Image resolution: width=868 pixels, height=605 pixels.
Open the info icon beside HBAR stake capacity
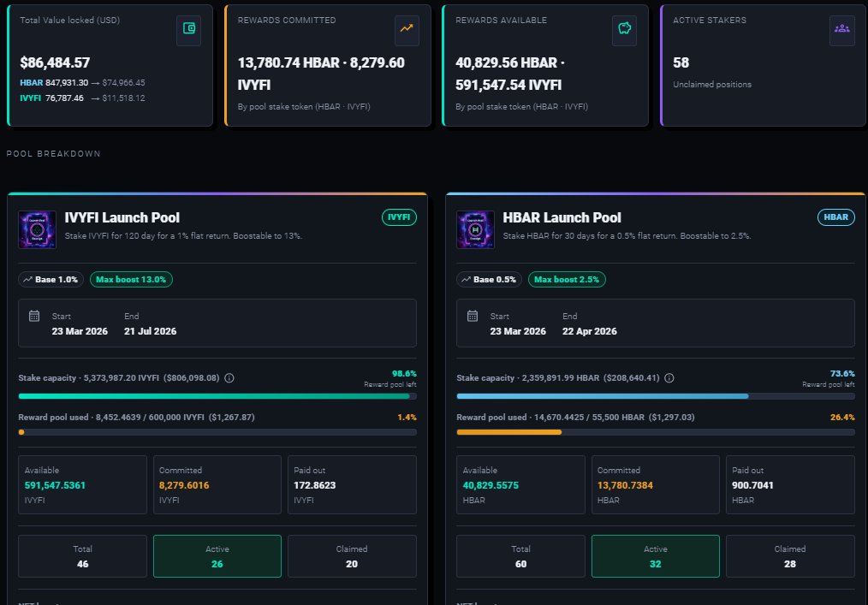point(669,378)
